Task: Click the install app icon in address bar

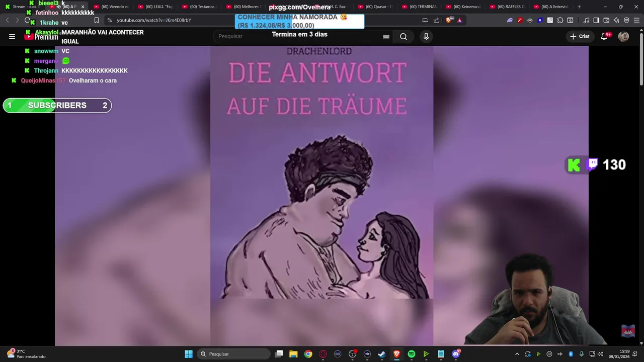Action: (x=425, y=20)
